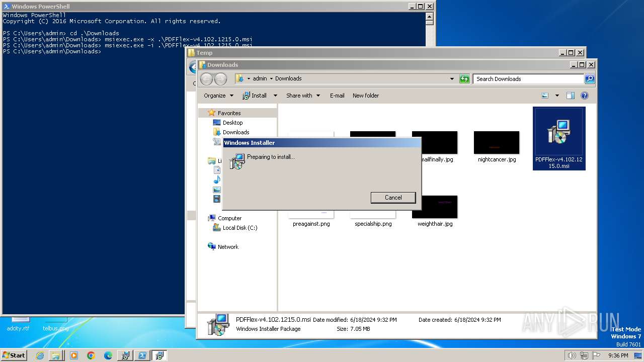Click the search magnifier button
The image size is (644, 362).
[x=590, y=79]
